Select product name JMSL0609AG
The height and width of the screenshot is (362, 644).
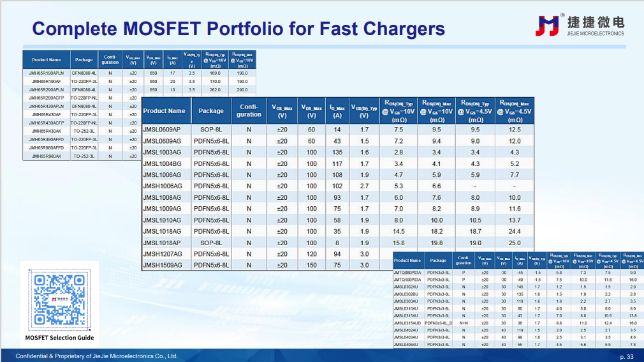162,141
